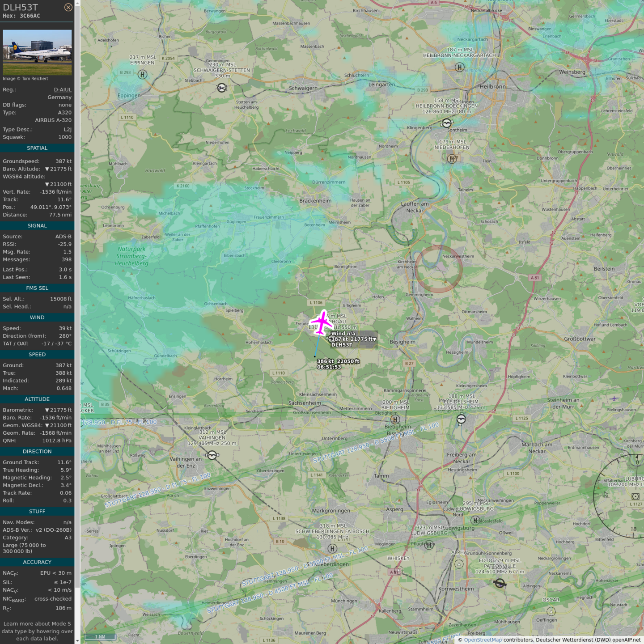Click the sidebar scroll up arrow
This screenshot has height=644, width=644.
pyautogui.click(x=77, y=3)
